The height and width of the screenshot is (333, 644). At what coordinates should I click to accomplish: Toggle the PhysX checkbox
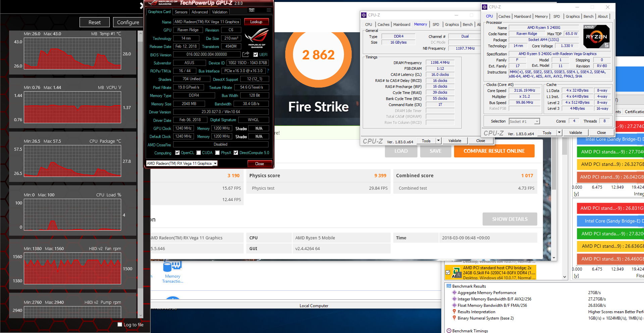[217, 153]
